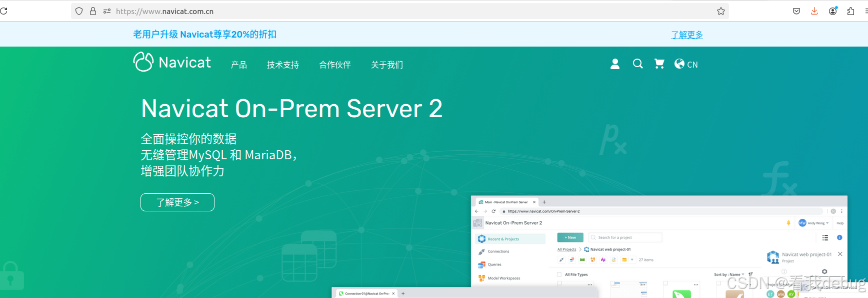Reload the page with the refresh icon

tap(3, 11)
